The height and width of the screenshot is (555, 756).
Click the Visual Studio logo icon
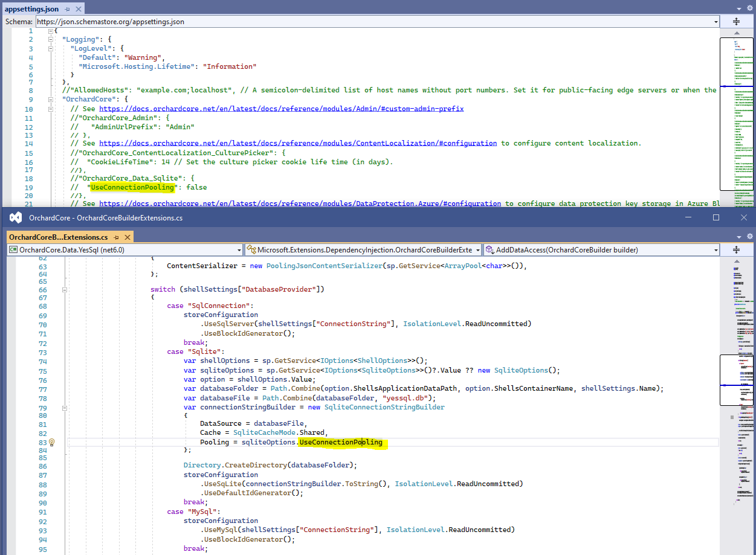click(x=16, y=217)
